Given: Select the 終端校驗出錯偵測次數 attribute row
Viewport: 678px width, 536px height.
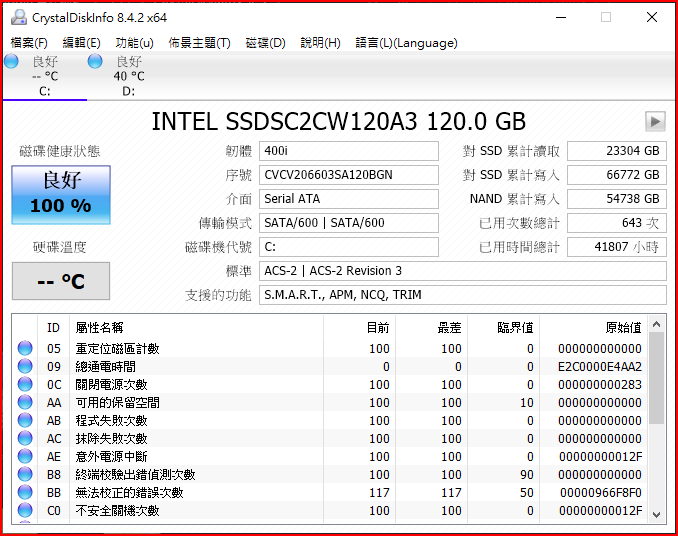Looking at the screenshot, I should pyautogui.click(x=331, y=475).
